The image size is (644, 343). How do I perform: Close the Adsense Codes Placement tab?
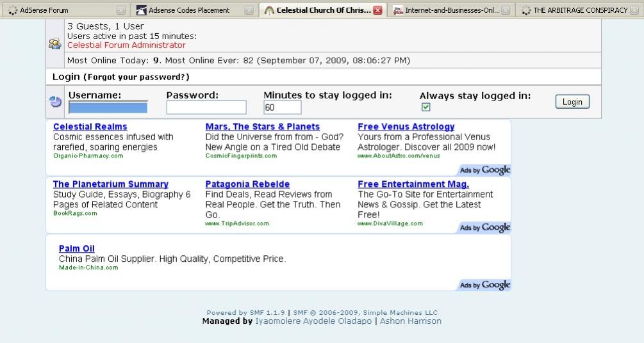[x=249, y=10]
